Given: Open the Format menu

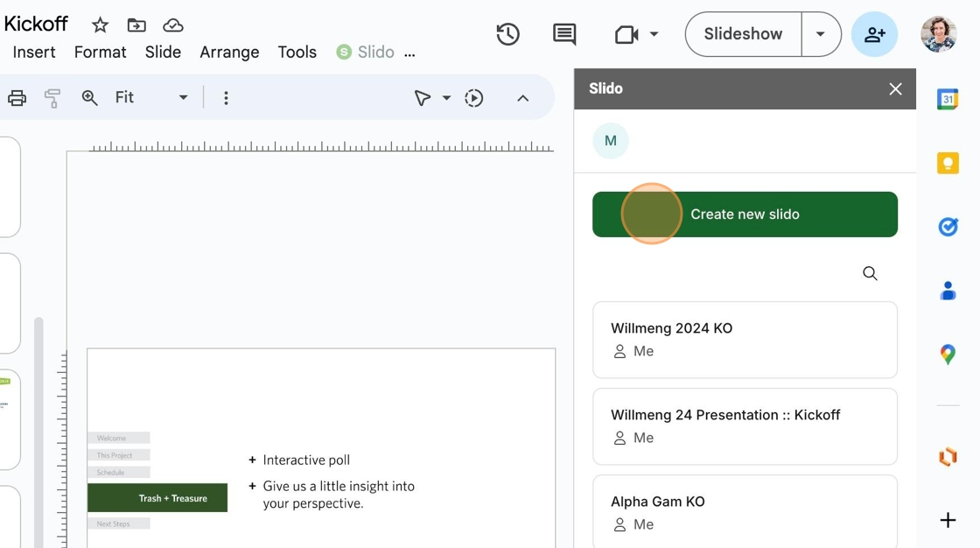Looking at the screenshot, I should coord(100,52).
